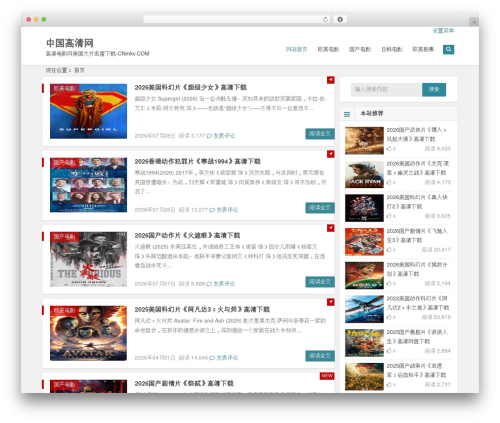
Task: Open the 阿凡达2 sidebar thumbnail
Action: pyautogui.click(x=364, y=309)
